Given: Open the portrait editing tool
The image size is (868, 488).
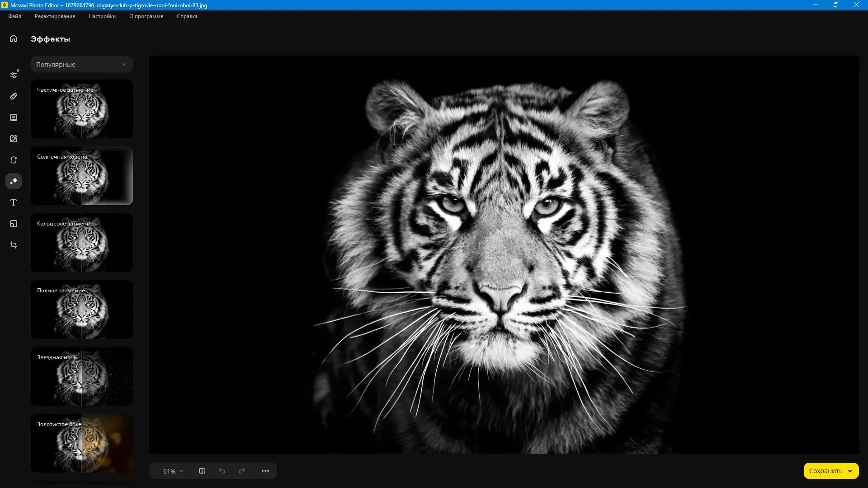Looking at the screenshot, I should pos(14,117).
